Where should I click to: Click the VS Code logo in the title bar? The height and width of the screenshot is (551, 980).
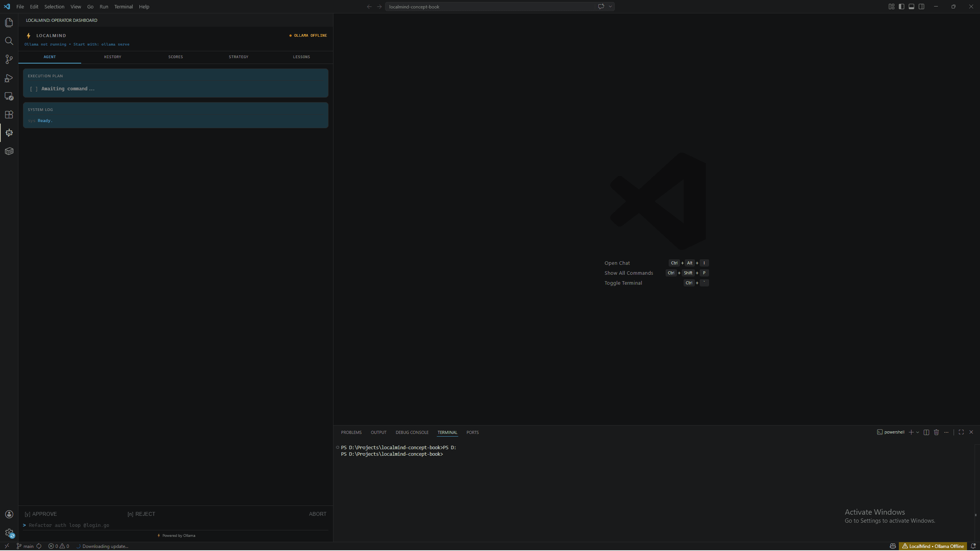click(x=7, y=7)
